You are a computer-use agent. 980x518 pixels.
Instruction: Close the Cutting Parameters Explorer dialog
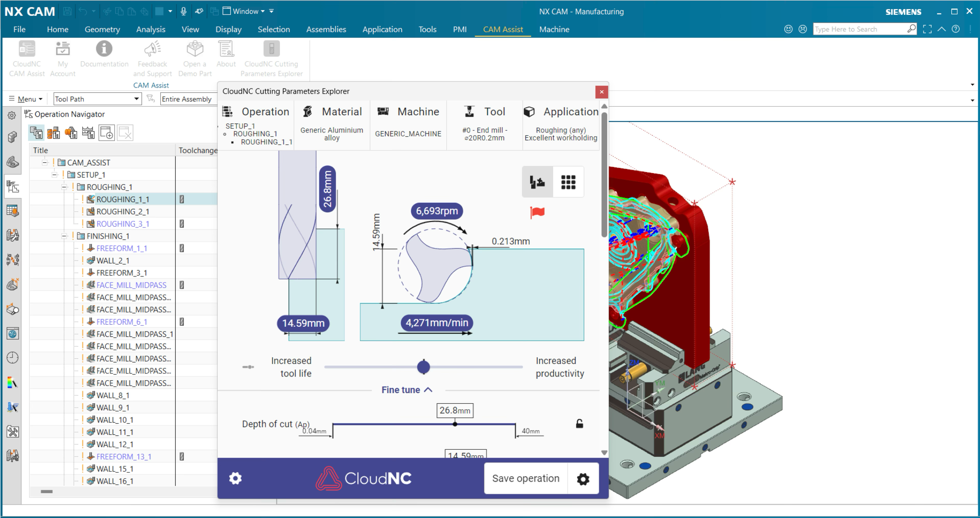coord(601,92)
